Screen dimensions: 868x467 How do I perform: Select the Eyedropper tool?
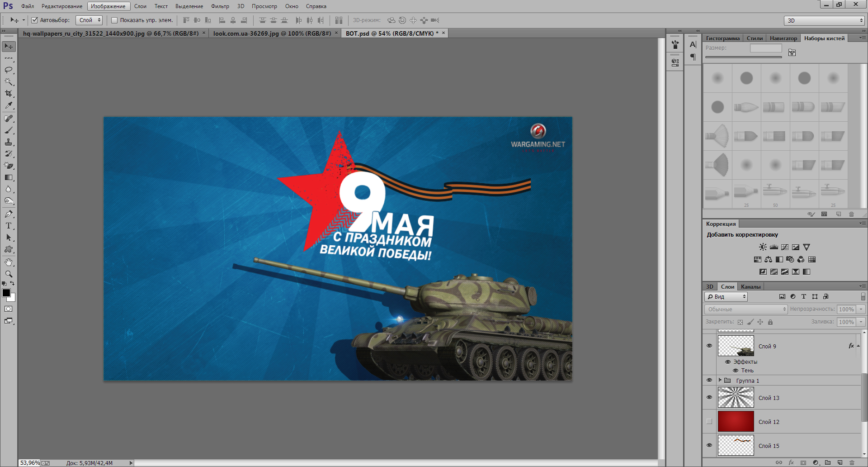click(9, 105)
